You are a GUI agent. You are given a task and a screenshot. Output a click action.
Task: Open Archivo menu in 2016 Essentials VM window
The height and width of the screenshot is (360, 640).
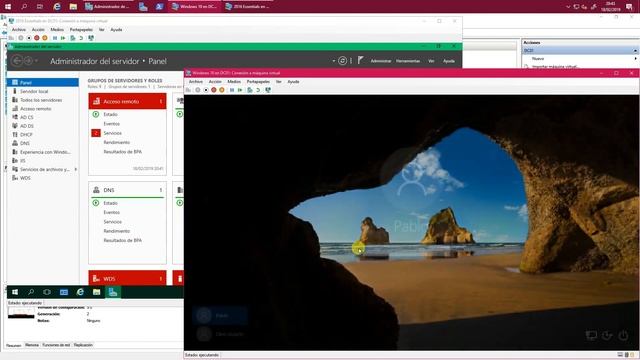[x=18, y=30]
